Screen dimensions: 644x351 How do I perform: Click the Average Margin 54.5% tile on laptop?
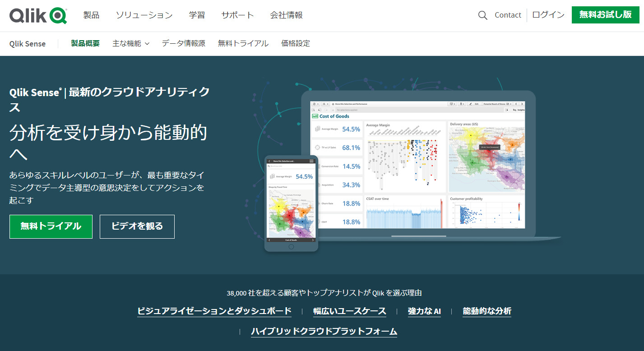(337, 129)
